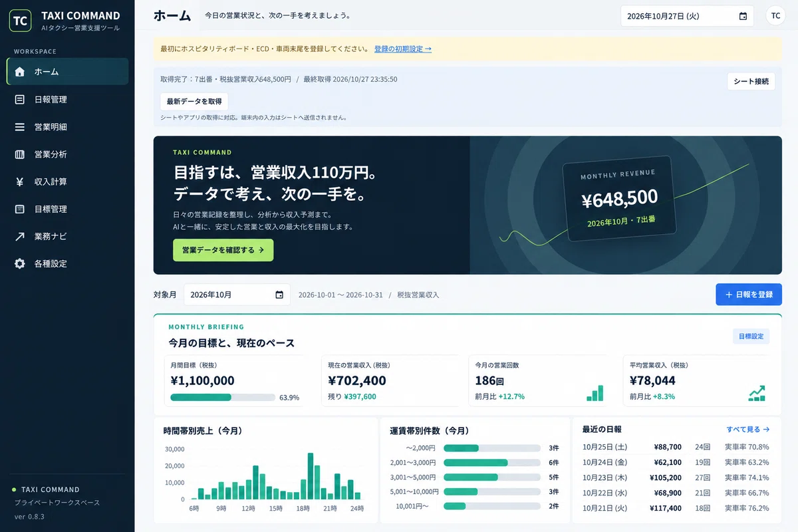Select 営業分析 in sidebar
Image resolution: width=798 pixels, height=532 pixels.
click(x=67, y=154)
